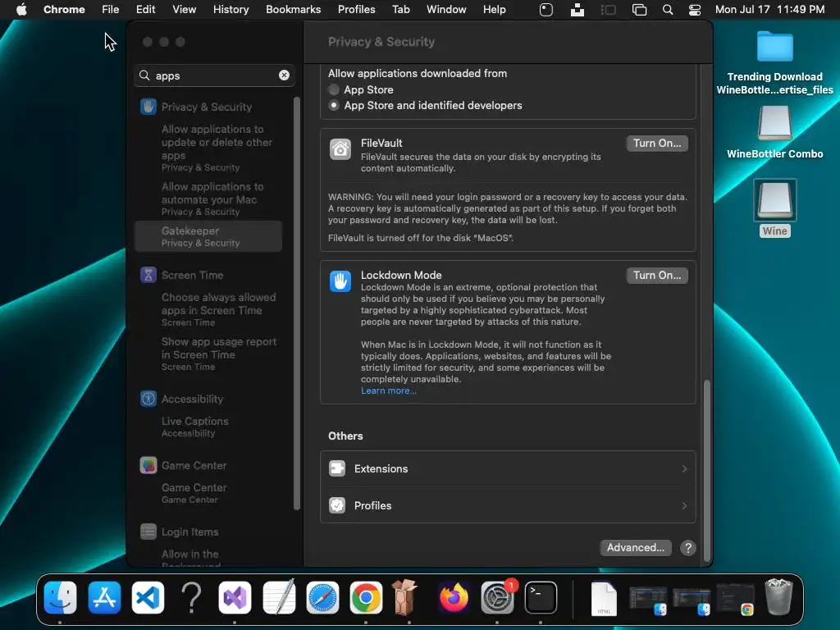The height and width of the screenshot is (630, 840).
Task: Open the Trash in the Dock
Action: [778, 597]
